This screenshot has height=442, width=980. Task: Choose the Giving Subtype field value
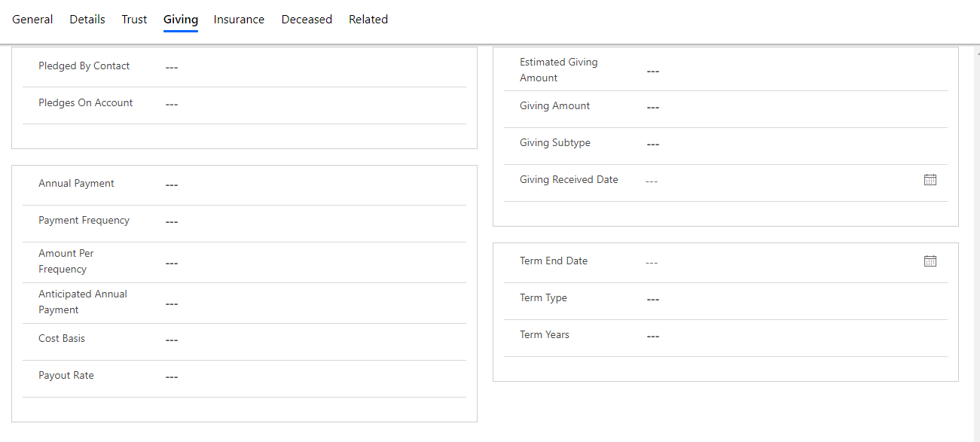793,145
